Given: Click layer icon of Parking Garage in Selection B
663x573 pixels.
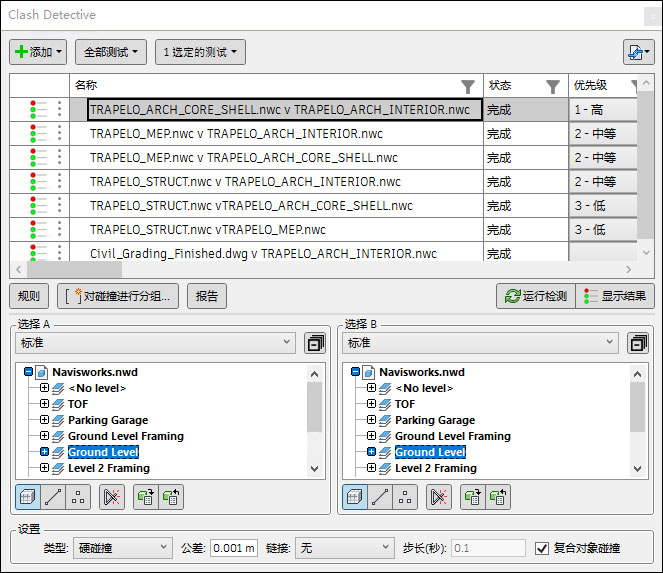Looking at the screenshot, I should pos(385,420).
